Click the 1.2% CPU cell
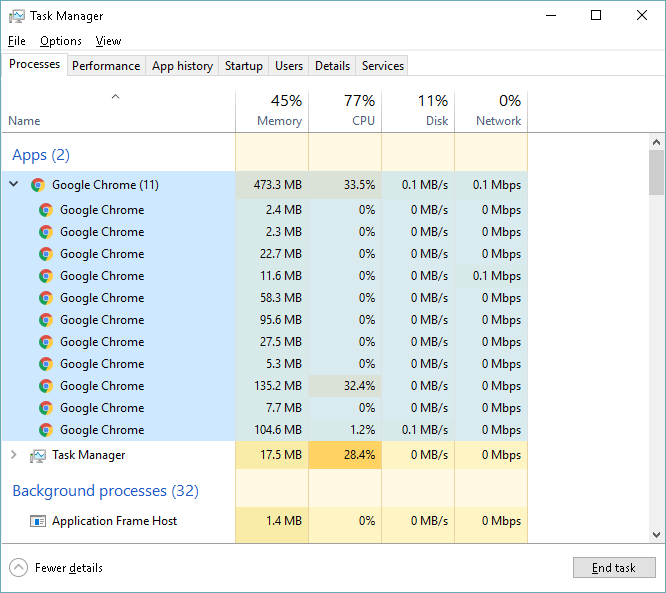The width and height of the screenshot is (666, 593). tap(345, 430)
